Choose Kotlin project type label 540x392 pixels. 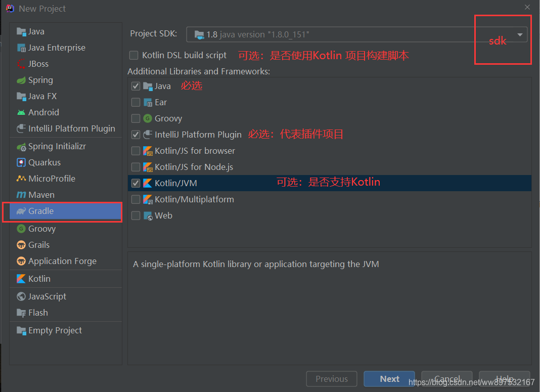point(39,279)
